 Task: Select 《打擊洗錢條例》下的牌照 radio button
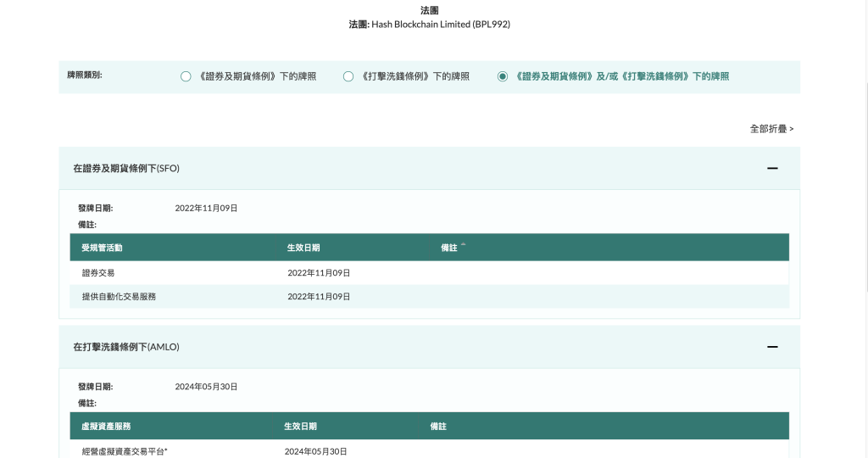pos(348,76)
